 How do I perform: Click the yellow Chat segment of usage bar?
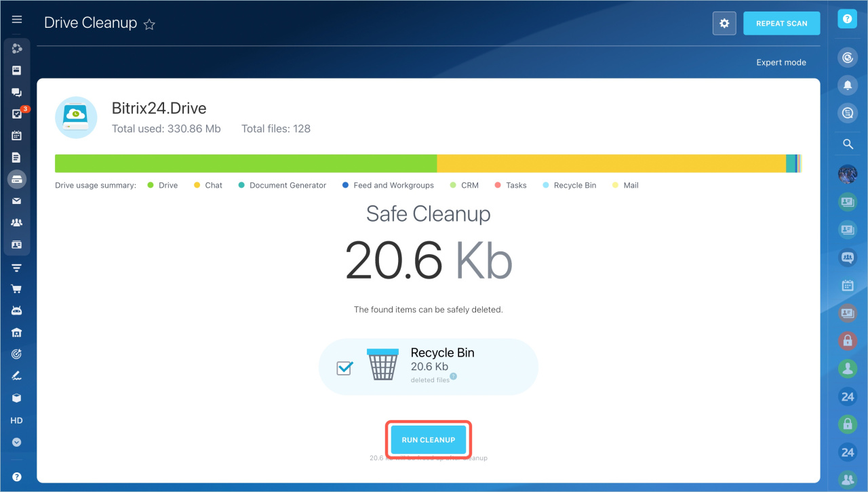click(610, 163)
